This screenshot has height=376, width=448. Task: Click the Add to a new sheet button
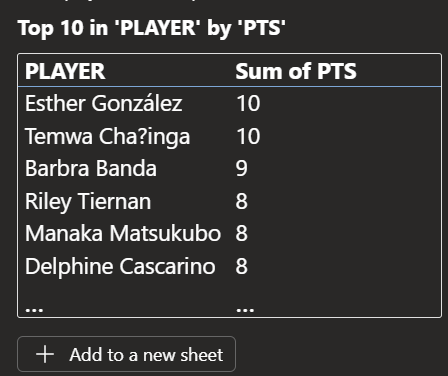point(126,354)
